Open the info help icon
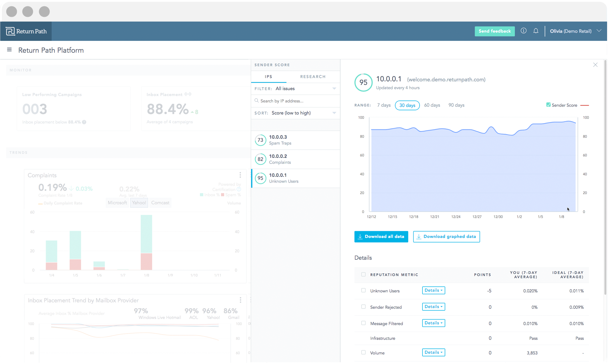The width and height of the screenshot is (609, 364). pos(523,31)
